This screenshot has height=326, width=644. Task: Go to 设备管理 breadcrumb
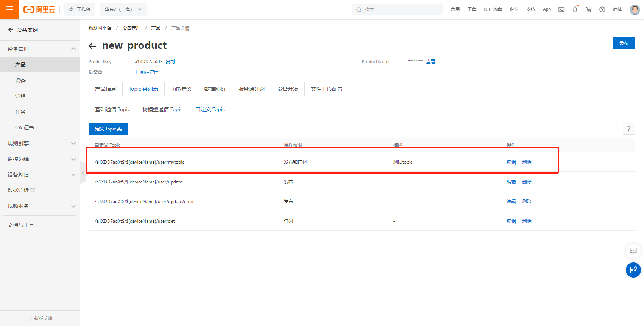(x=131, y=28)
